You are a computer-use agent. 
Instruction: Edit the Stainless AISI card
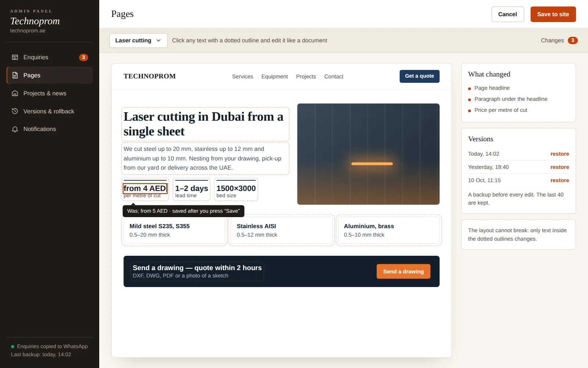click(282, 230)
